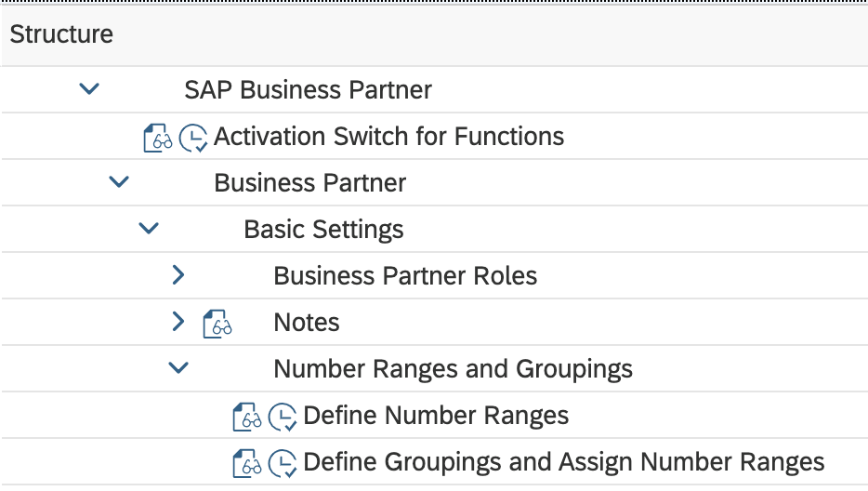Click Define Groupings and Assign Number Ranges text
The width and height of the screenshot is (868, 491).
pos(563,462)
